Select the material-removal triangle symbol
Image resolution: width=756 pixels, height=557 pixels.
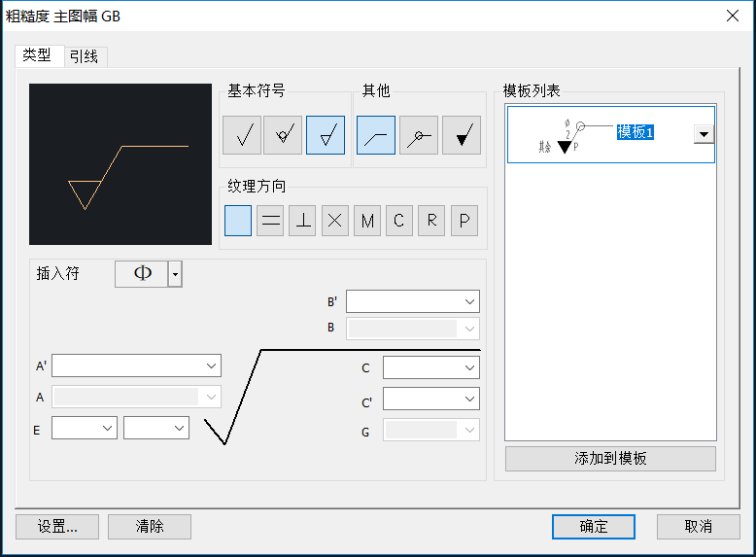(326, 135)
